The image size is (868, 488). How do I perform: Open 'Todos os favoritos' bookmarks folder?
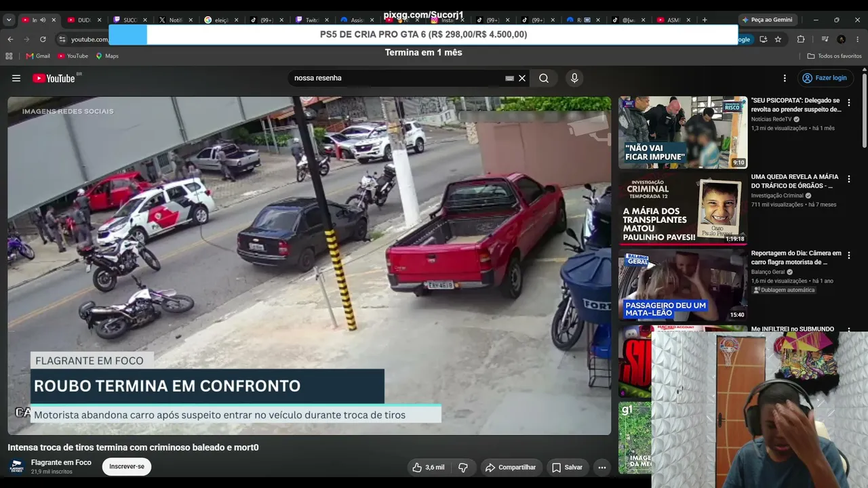click(x=834, y=56)
